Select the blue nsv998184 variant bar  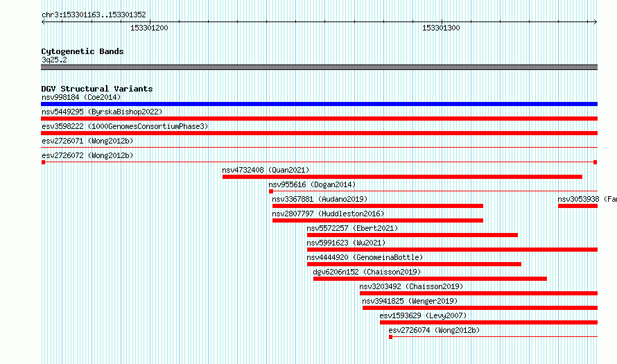[319, 104]
